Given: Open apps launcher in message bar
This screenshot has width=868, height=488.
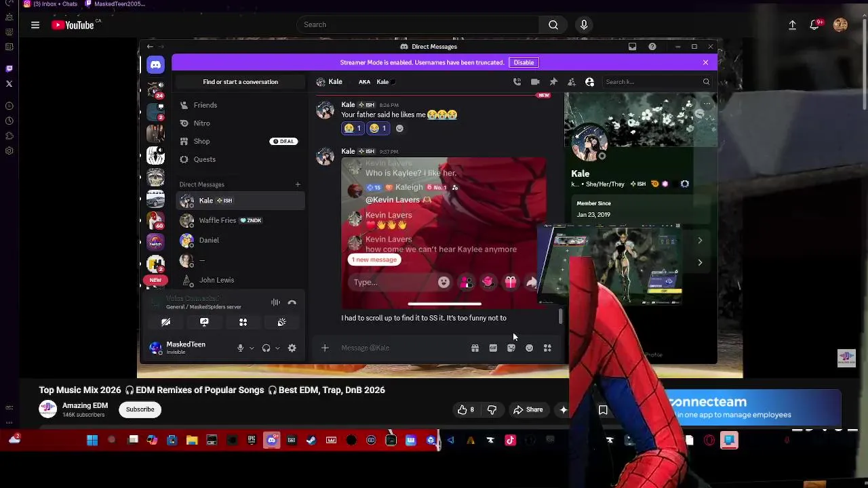Looking at the screenshot, I should 547,348.
